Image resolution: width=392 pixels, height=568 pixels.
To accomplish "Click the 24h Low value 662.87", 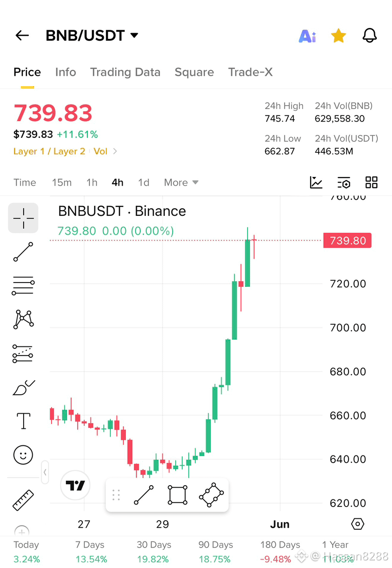I will 280,151.
